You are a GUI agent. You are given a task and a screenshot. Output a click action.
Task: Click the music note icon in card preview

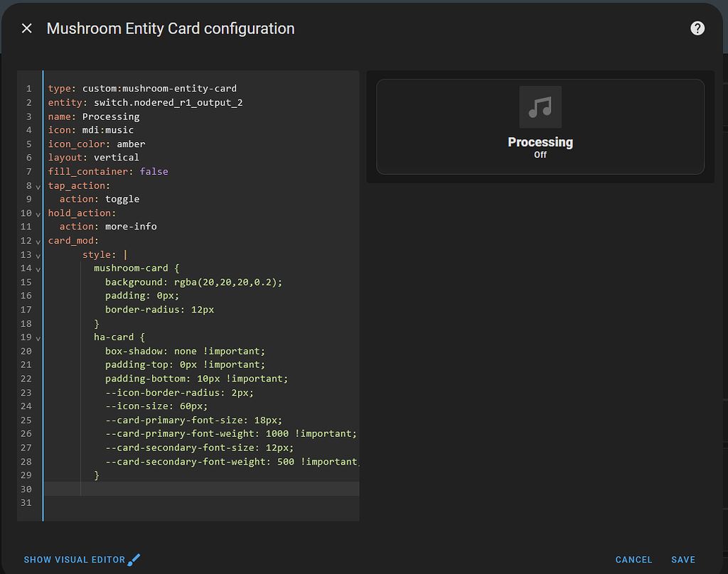[x=540, y=107]
